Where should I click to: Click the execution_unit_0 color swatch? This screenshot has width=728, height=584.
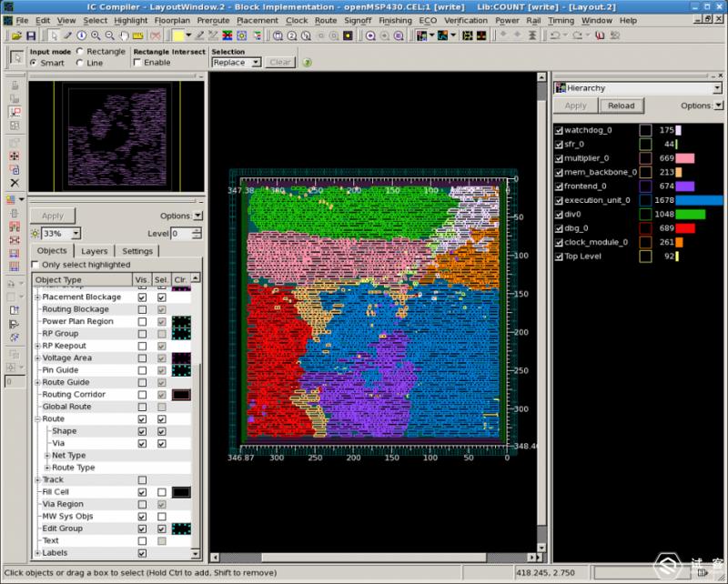[x=644, y=200]
